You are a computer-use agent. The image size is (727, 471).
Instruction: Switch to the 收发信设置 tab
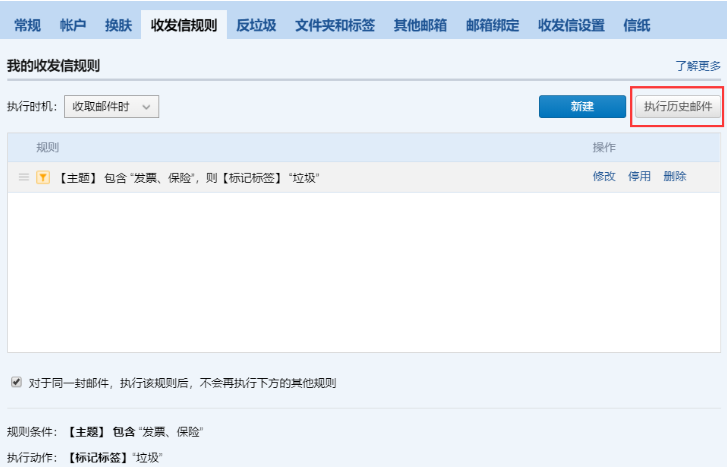[x=571, y=25]
